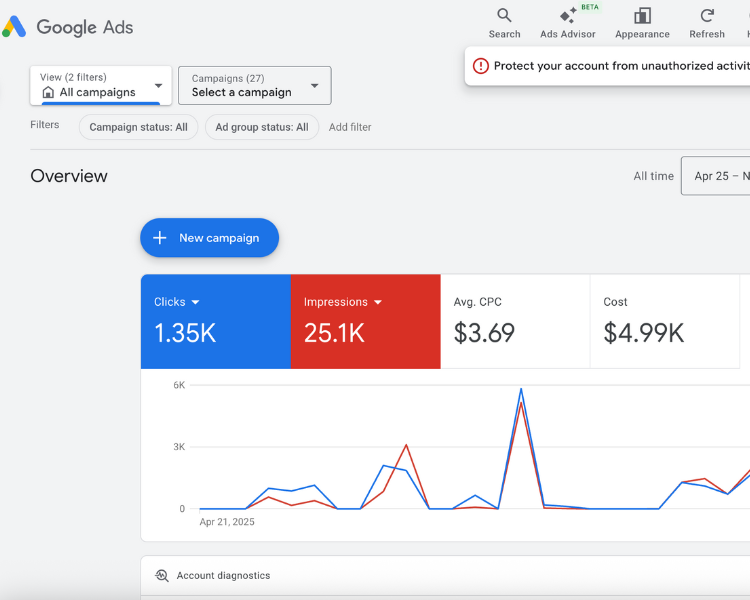750x600 pixels.
Task: Click the red alert warning icon
Action: pyautogui.click(x=481, y=66)
